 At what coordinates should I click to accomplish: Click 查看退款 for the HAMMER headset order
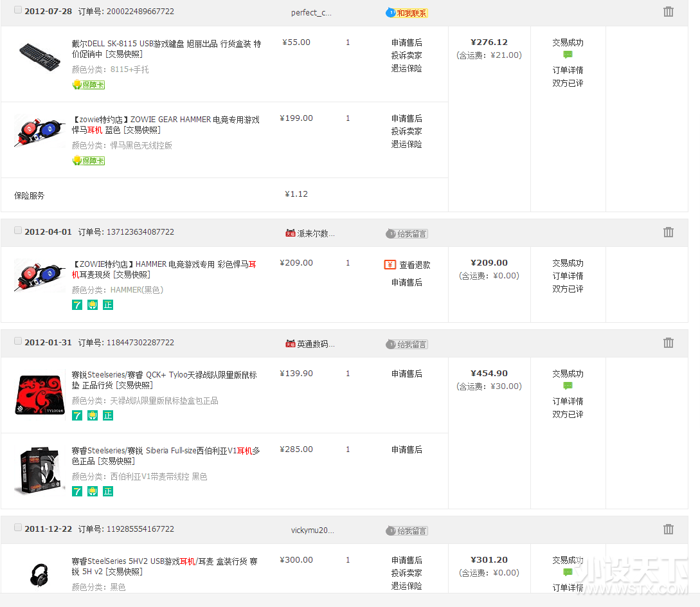pos(415,265)
